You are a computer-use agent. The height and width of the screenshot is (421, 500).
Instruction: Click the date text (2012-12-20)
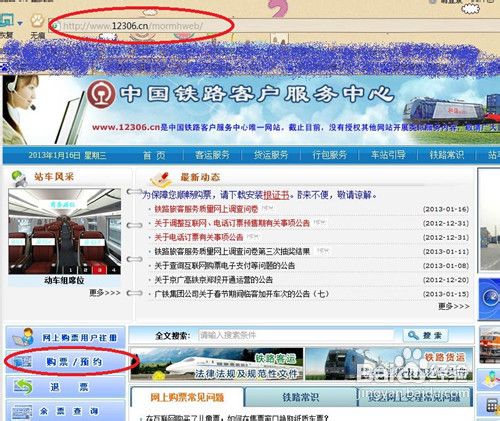pyautogui.click(x=446, y=280)
